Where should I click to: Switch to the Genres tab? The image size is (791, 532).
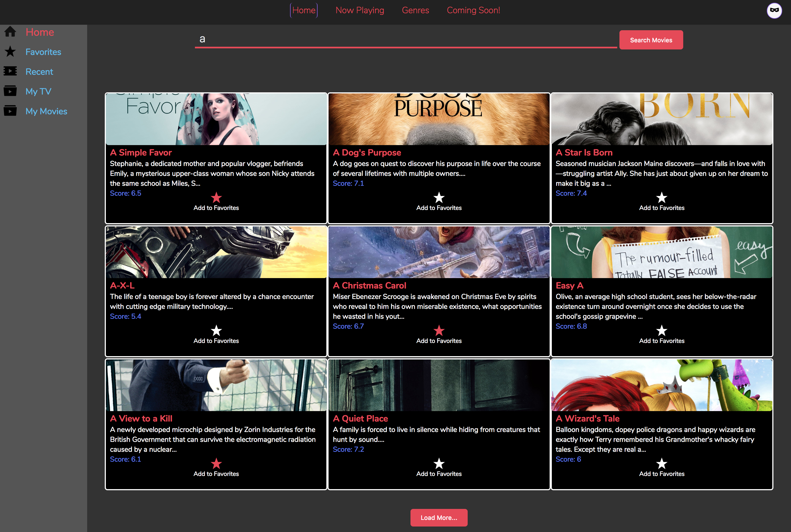point(415,10)
